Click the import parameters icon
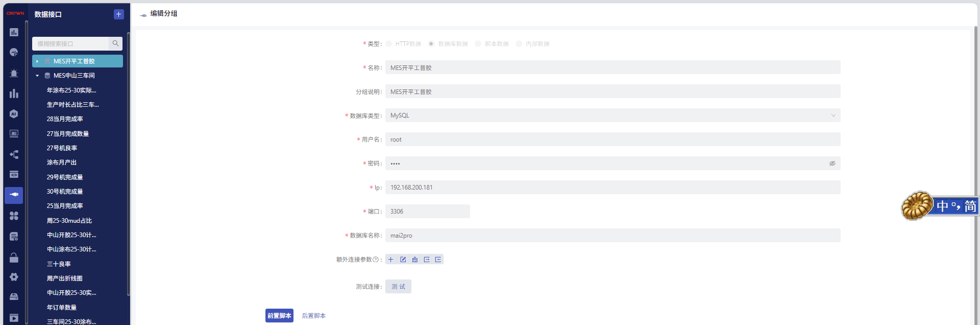 (438, 260)
